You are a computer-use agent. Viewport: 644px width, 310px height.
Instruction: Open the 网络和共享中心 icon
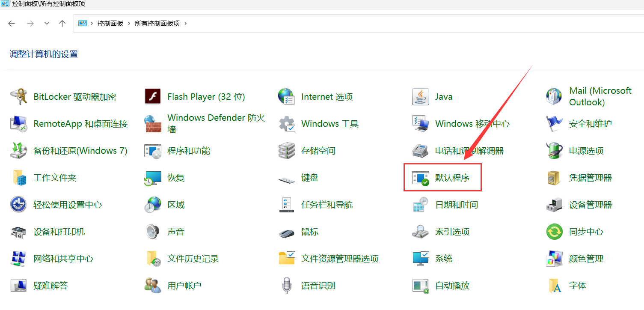(19, 259)
